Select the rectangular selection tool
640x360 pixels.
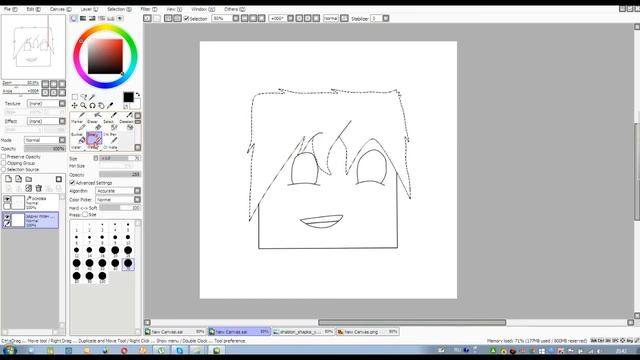(x=75, y=97)
